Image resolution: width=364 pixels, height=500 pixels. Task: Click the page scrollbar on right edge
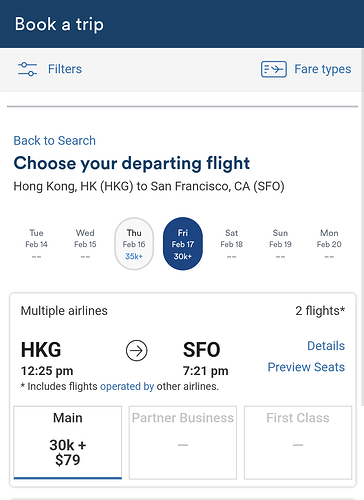coord(362,227)
